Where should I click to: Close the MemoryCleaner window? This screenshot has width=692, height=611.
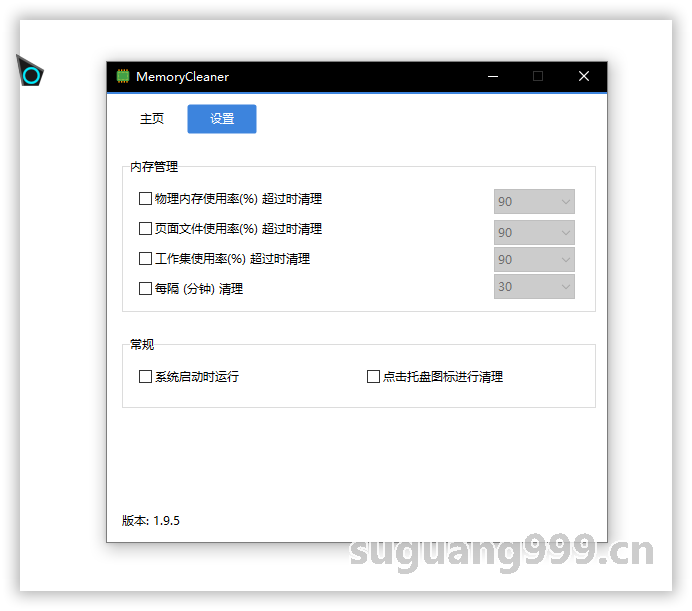(584, 77)
